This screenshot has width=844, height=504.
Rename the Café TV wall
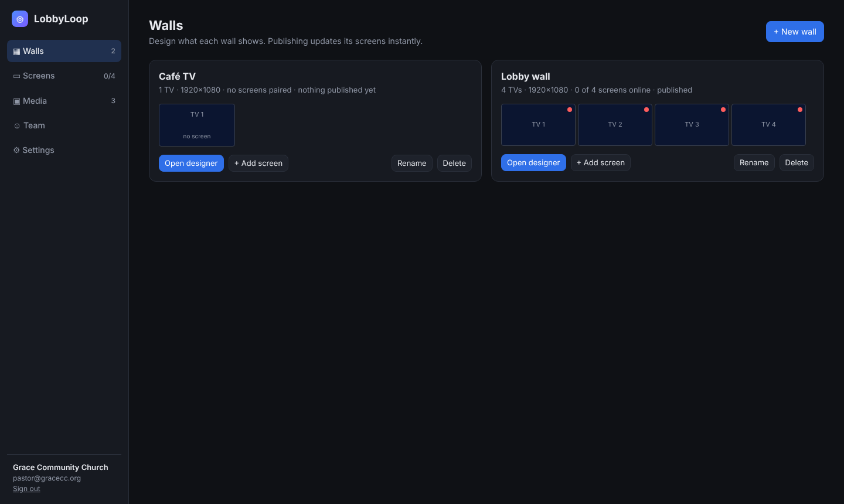click(x=412, y=163)
